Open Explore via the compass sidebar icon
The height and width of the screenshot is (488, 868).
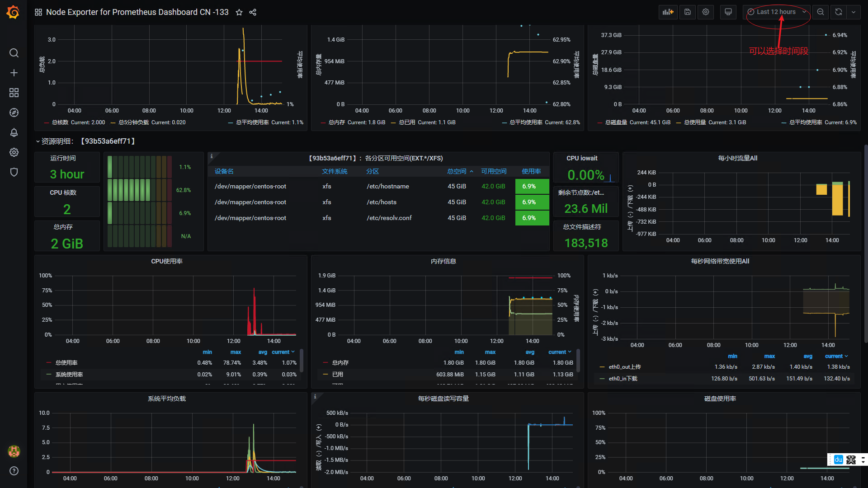14,113
